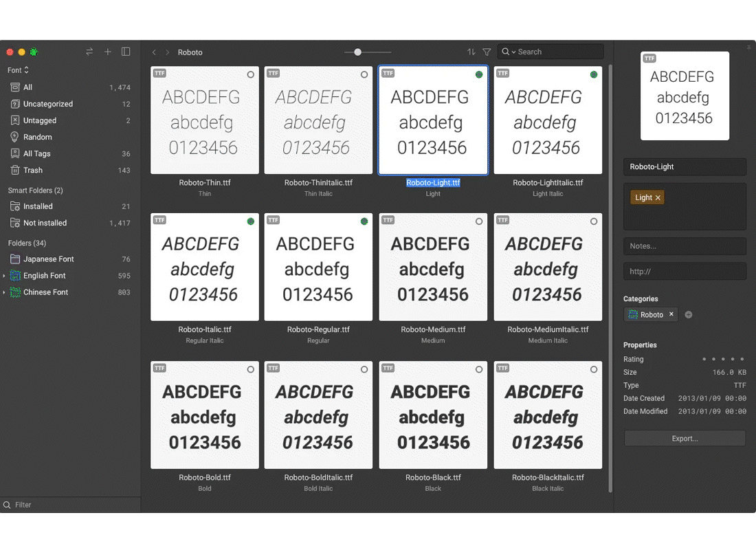Click the Light tag chip
This screenshot has height=557, width=756.
647,197
